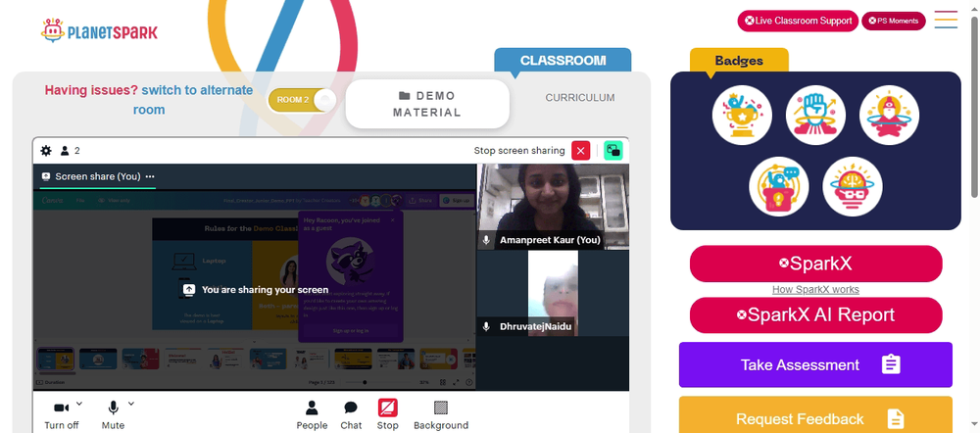Expand camera options chevron
980x433 pixels.
click(79, 404)
